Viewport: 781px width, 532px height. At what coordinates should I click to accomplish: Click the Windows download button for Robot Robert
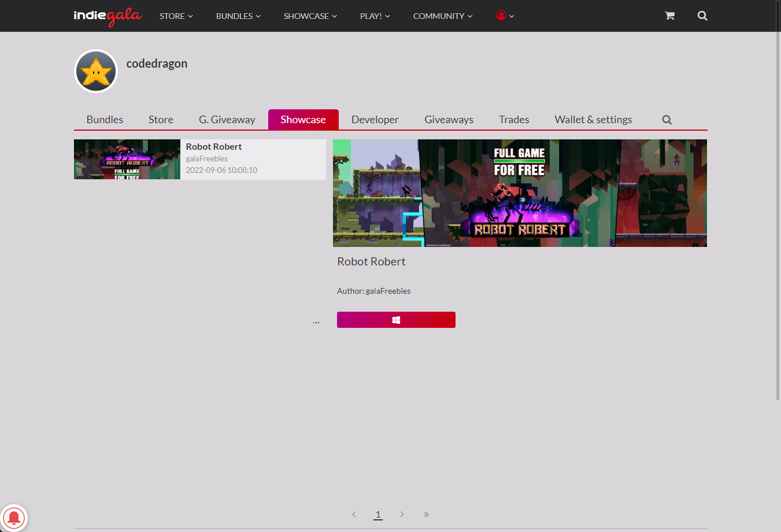(x=396, y=320)
